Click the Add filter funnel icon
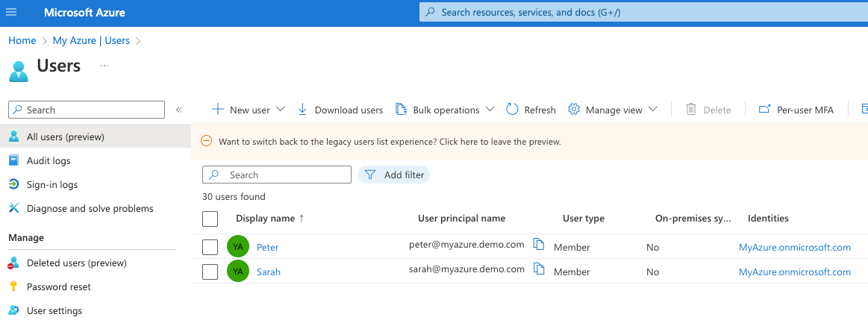The image size is (868, 323). click(x=370, y=175)
